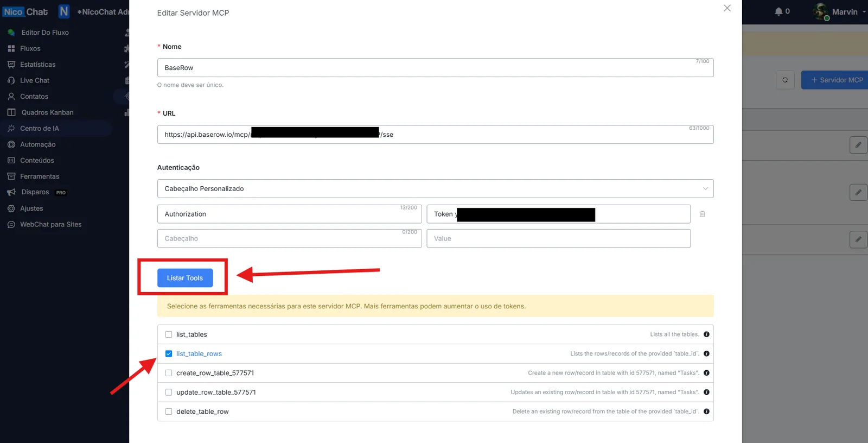Click the Automação icon
The image size is (868, 443).
(x=11, y=144)
